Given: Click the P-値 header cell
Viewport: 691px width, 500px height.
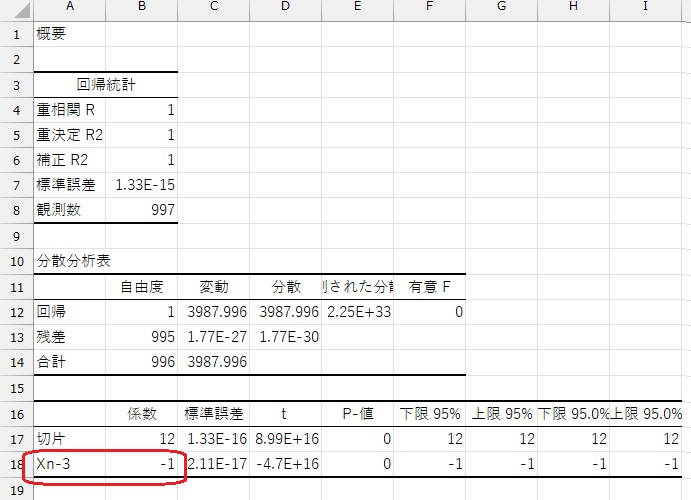Looking at the screenshot, I should (358, 414).
